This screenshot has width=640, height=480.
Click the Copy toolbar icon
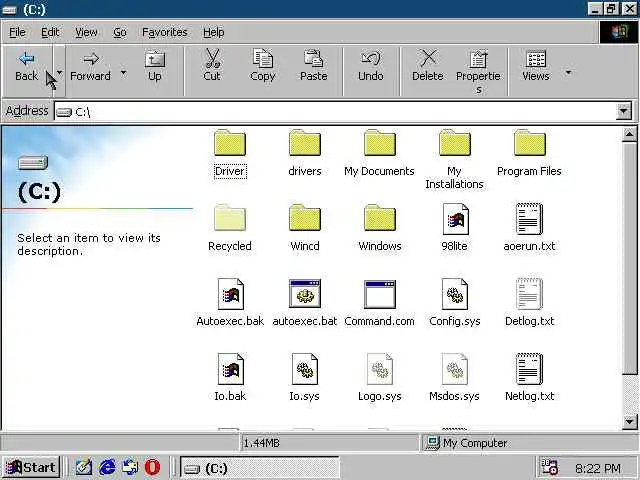263,59
